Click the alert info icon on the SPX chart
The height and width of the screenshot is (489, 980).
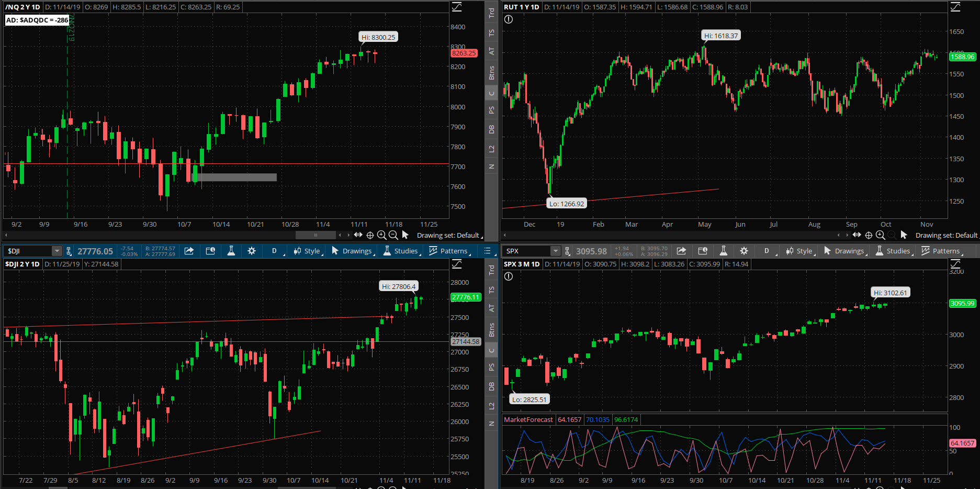509,276
